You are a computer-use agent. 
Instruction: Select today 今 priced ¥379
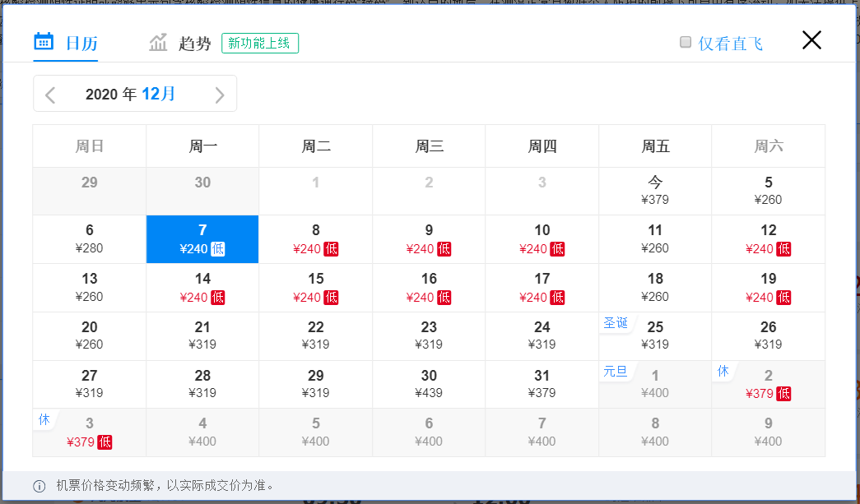point(655,192)
